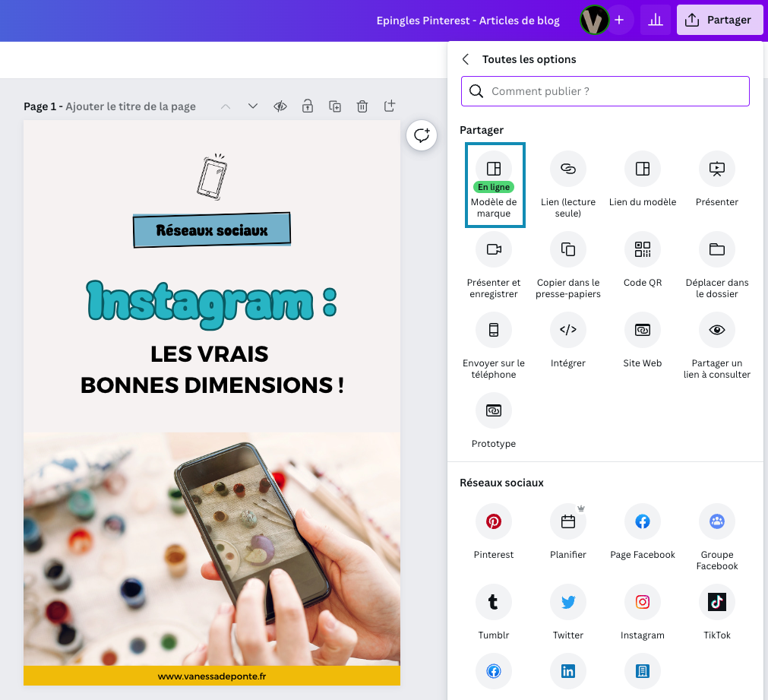Collapse Page 1 with the up chevron

pos(225,106)
